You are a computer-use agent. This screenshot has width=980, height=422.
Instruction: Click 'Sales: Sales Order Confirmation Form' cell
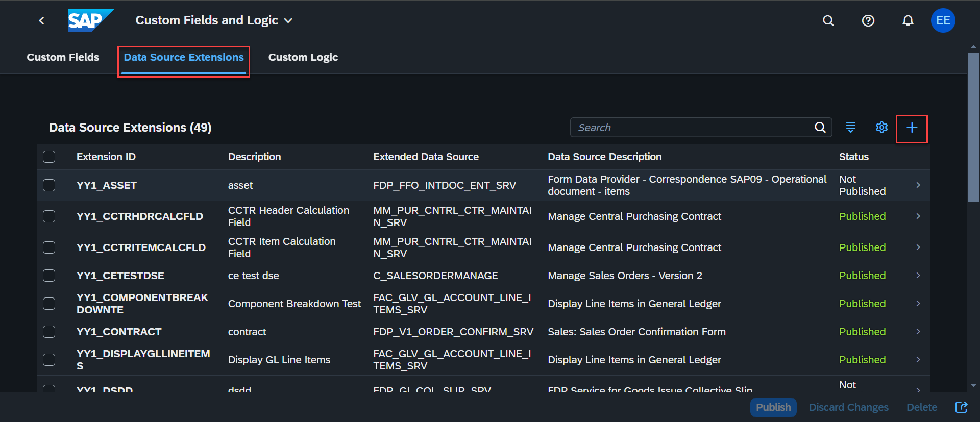pyautogui.click(x=636, y=332)
